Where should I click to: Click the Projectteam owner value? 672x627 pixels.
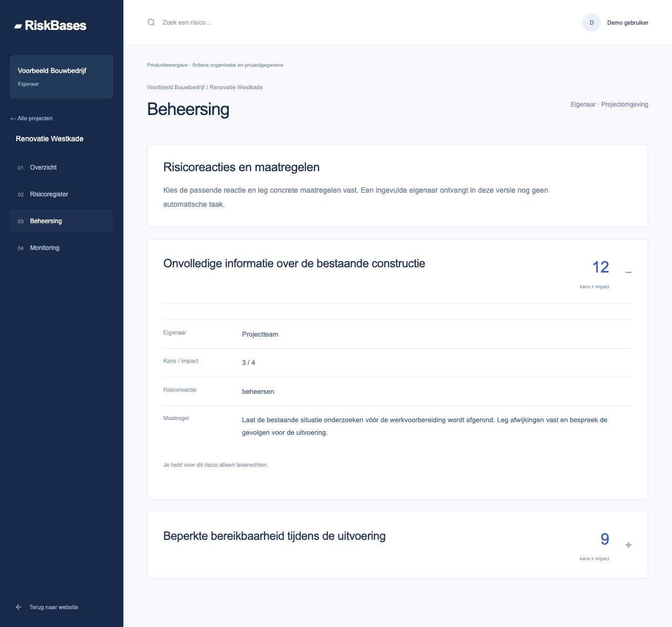pyautogui.click(x=260, y=335)
